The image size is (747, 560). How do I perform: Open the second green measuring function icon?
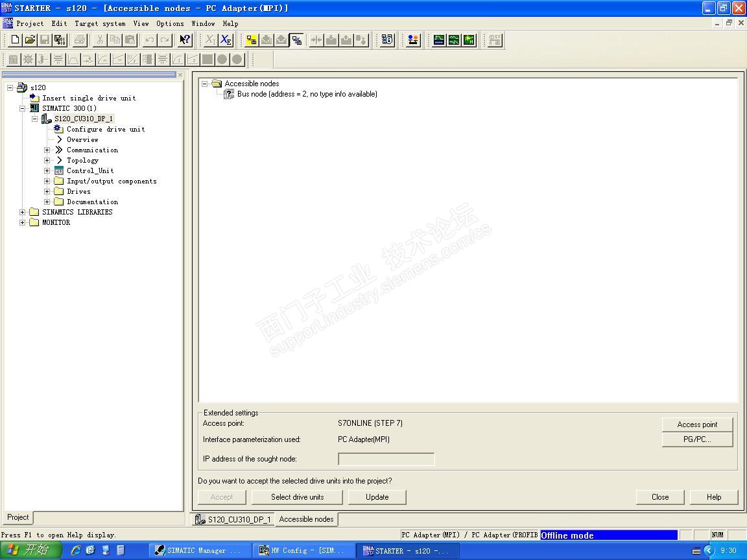454,40
